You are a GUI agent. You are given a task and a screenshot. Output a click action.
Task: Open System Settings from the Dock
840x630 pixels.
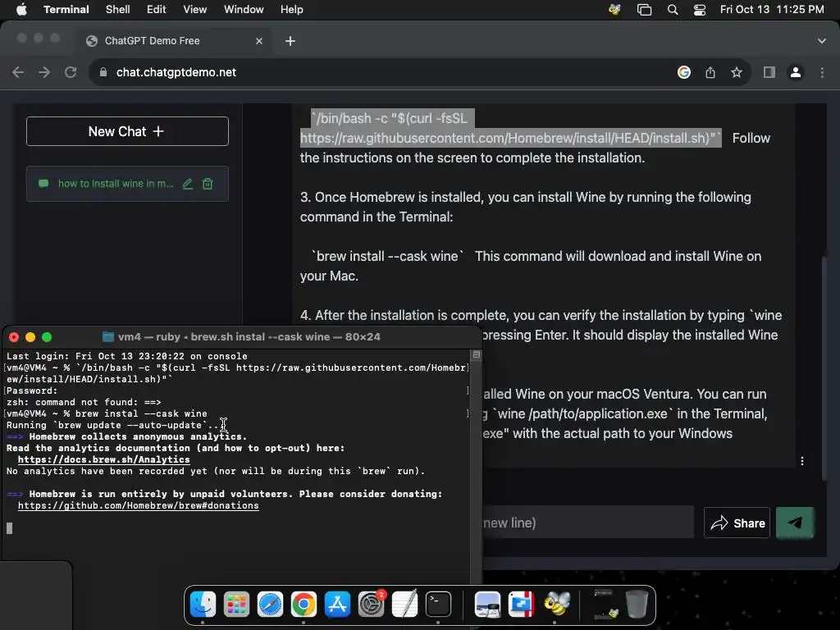point(372,605)
